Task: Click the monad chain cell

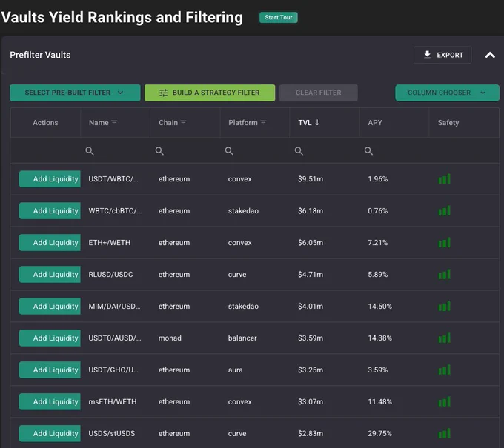Action: click(170, 338)
